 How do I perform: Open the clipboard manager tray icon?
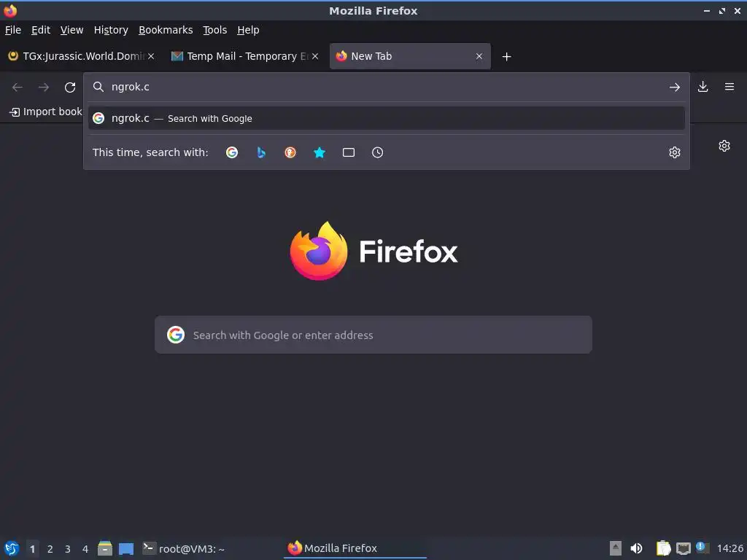coord(663,548)
